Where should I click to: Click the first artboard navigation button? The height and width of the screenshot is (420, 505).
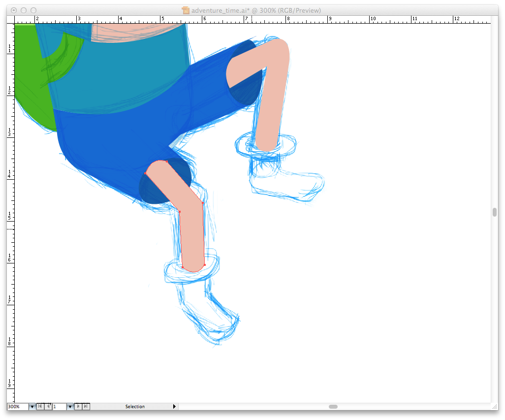click(x=40, y=407)
